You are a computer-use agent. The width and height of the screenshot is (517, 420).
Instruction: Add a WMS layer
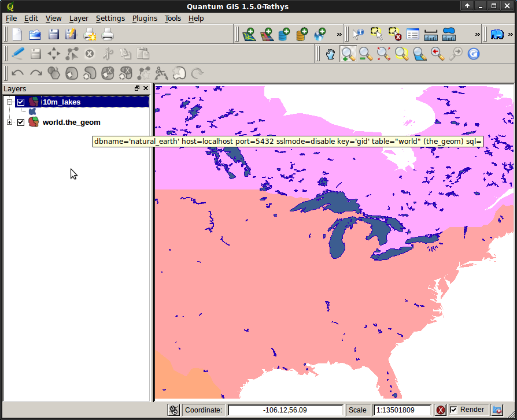point(320,34)
